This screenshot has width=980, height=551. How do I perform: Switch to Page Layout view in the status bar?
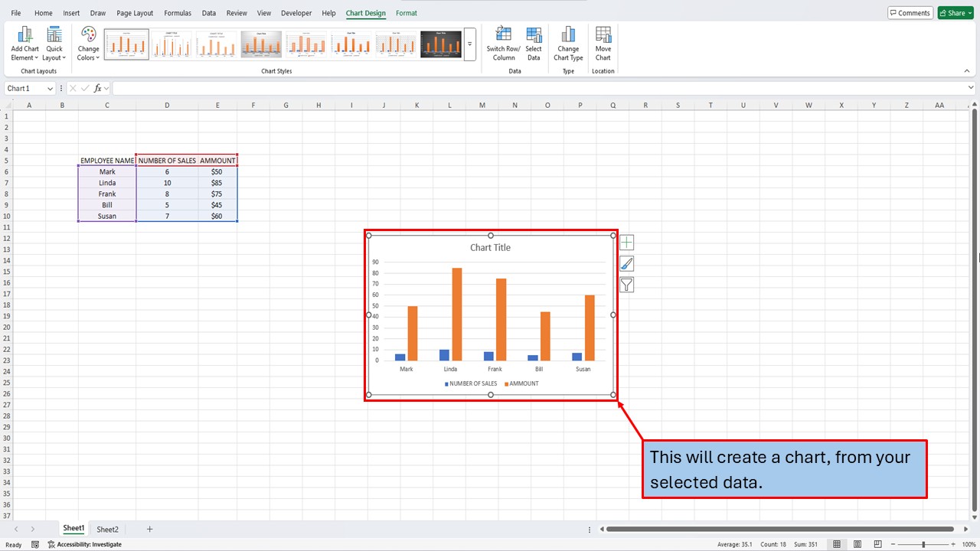[857, 544]
